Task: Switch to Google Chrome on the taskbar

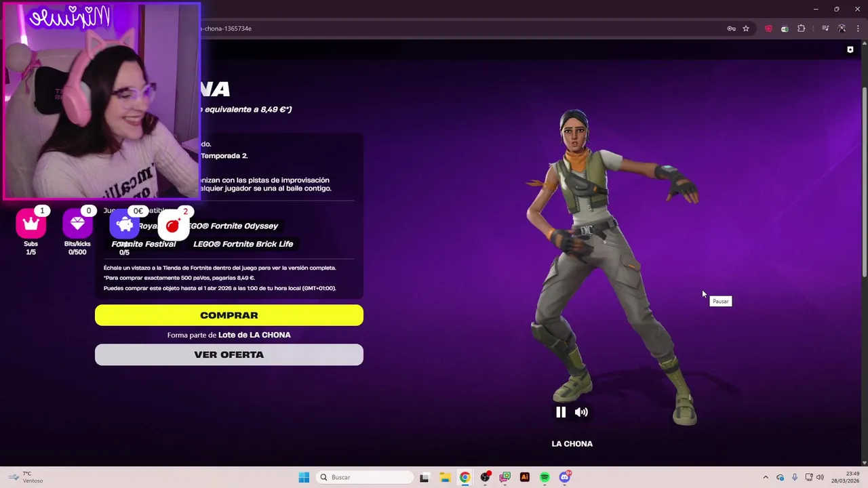Action: point(465,477)
